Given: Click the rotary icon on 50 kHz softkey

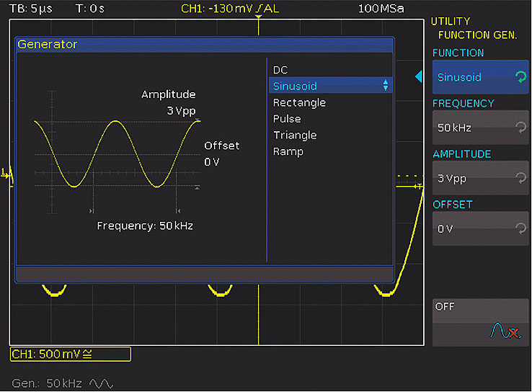Looking at the screenshot, I should tap(520, 128).
